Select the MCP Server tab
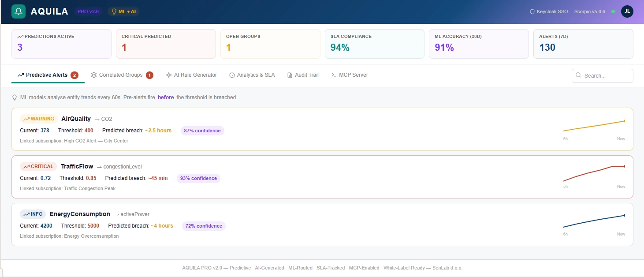 pyautogui.click(x=350, y=75)
